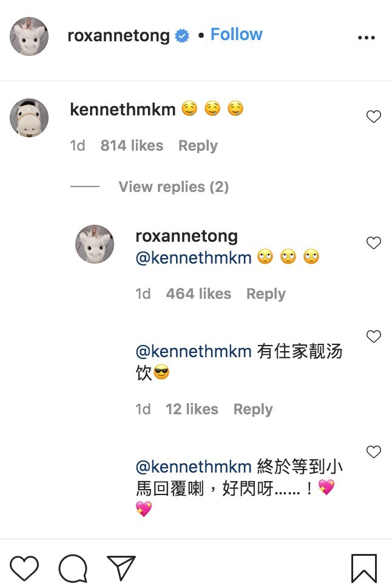This screenshot has width=392, height=588.
Task: Open roxannetong's reply avatar thumbnail
Action: tap(94, 244)
